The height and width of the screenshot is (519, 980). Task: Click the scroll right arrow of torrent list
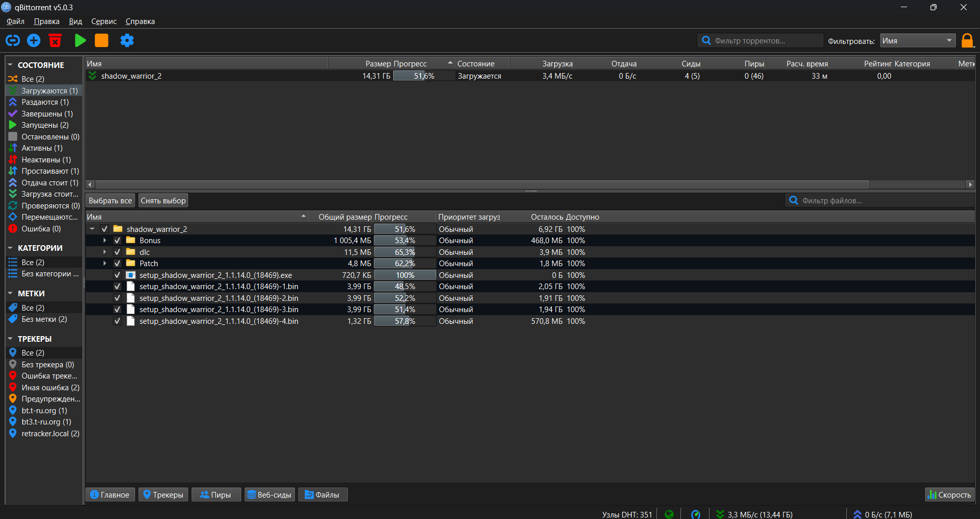tap(970, 184)
